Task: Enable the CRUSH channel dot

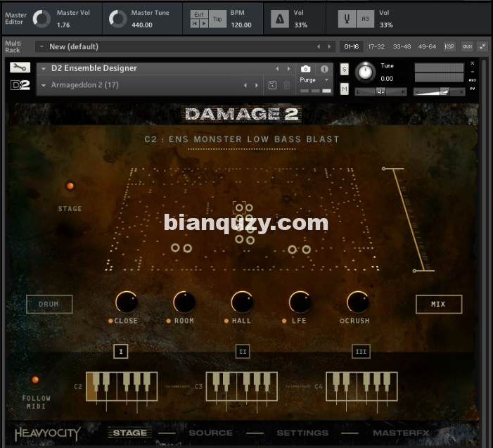Action: [342, 321]
